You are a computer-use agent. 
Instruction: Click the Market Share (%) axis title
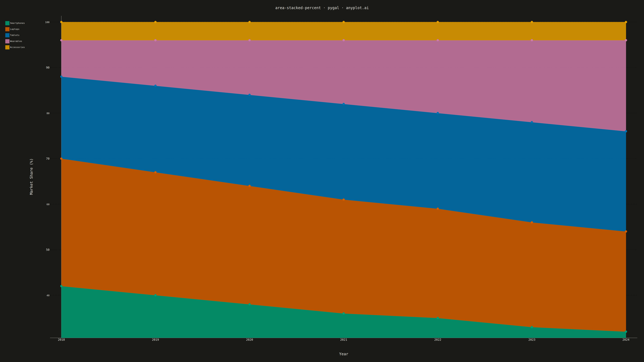(x=31, y=177)
